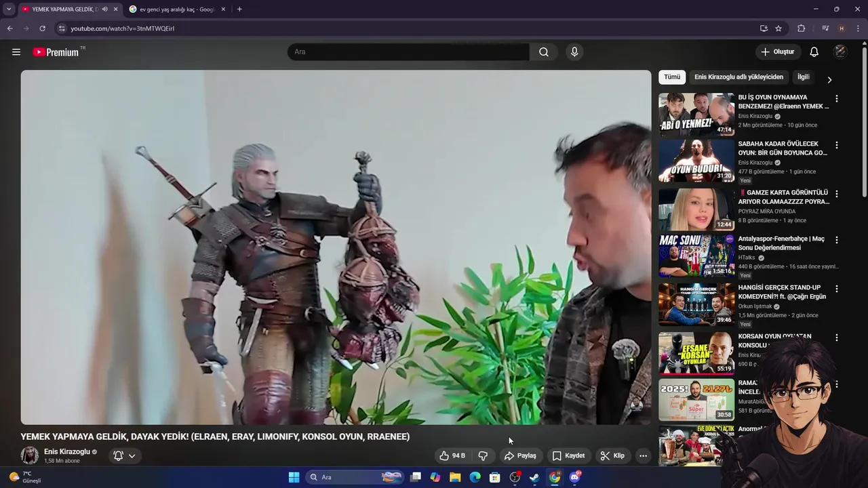Click the video player frame

point(336,247)
